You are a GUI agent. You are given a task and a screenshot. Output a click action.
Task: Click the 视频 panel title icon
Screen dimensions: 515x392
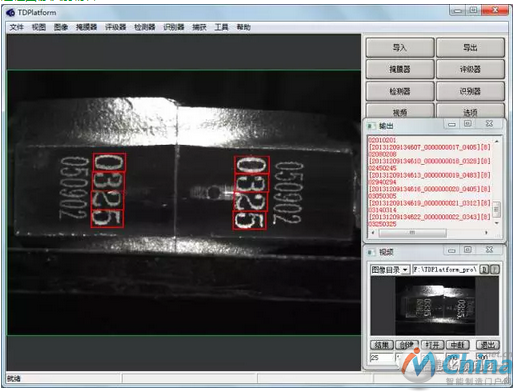[x=369, y=252]
